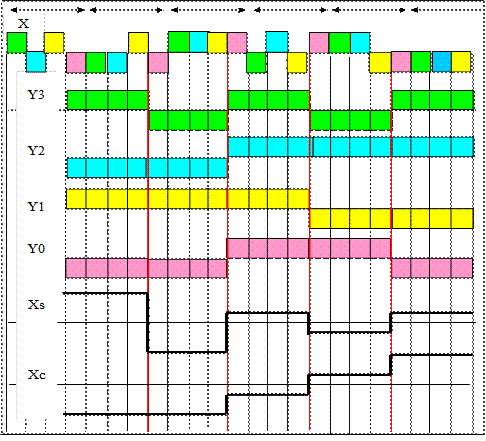Screen dimensions: 486x441
Task: Click the lowest segment of Xs waveform
Action: pos(187,352)
